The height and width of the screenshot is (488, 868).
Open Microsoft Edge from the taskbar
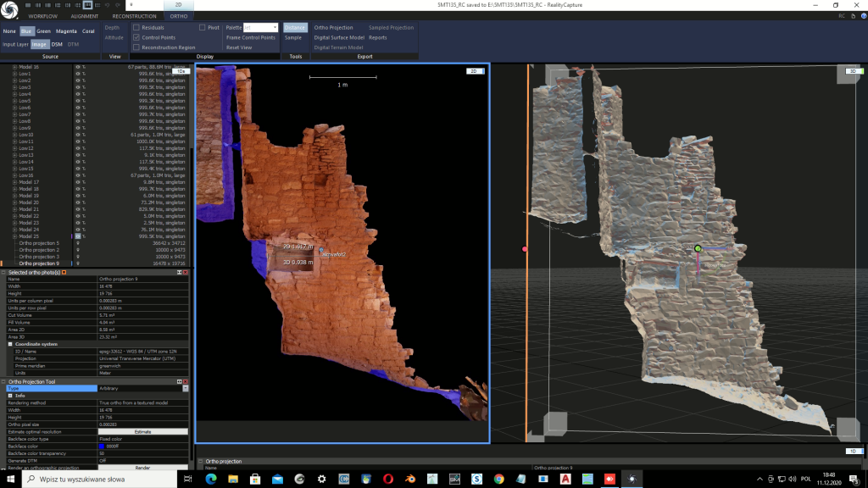pyautogui.click(x=211, y=480)
